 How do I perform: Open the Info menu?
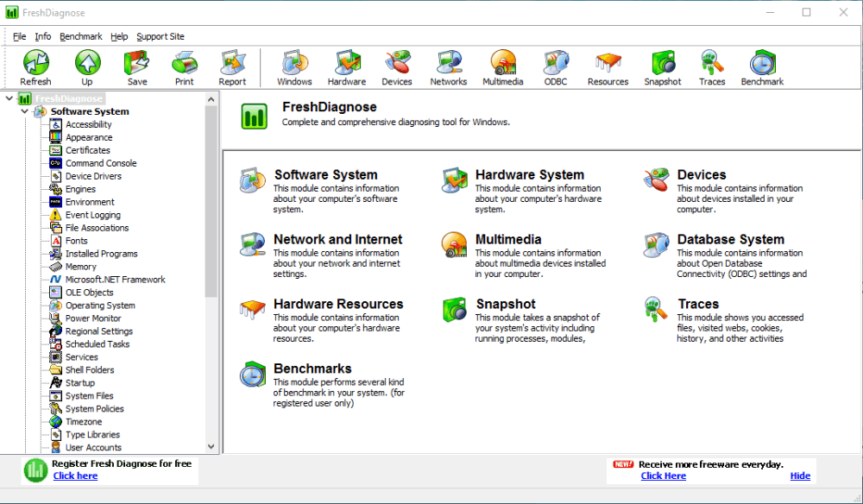43,36
